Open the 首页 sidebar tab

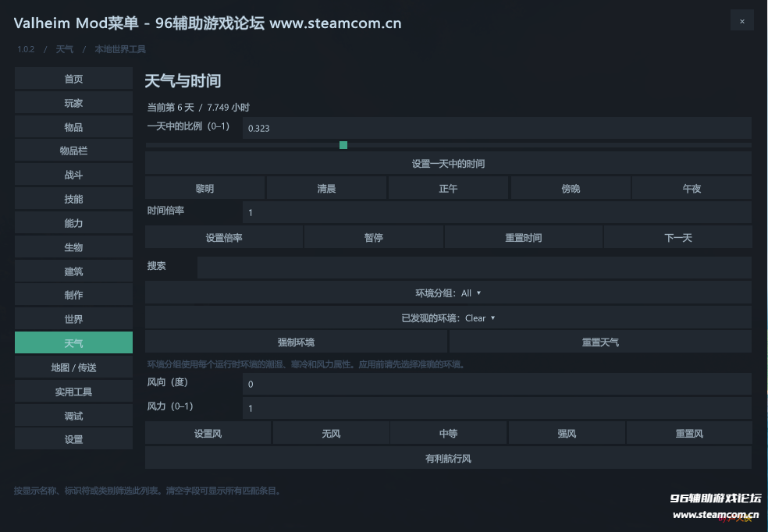pyautogui.click(x=73, y=79)
